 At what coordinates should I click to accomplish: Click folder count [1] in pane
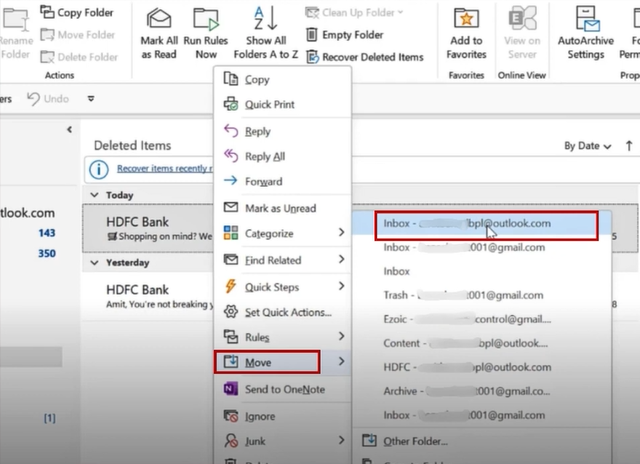point(49,418)
